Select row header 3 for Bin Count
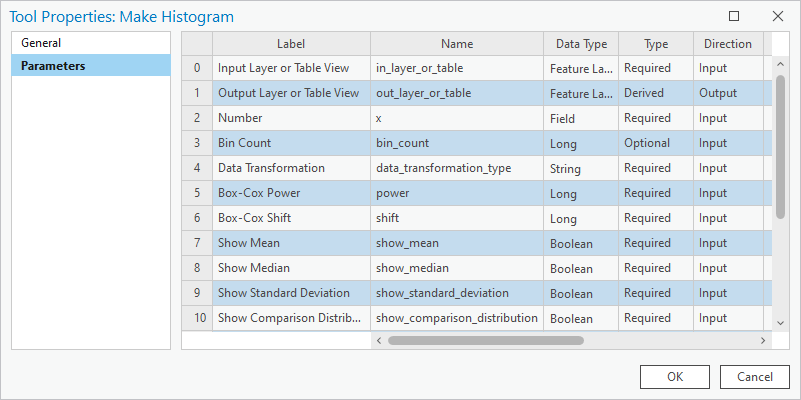Image resolution: width=801 pixels, height=400 pixels. [x=197, y=143]
